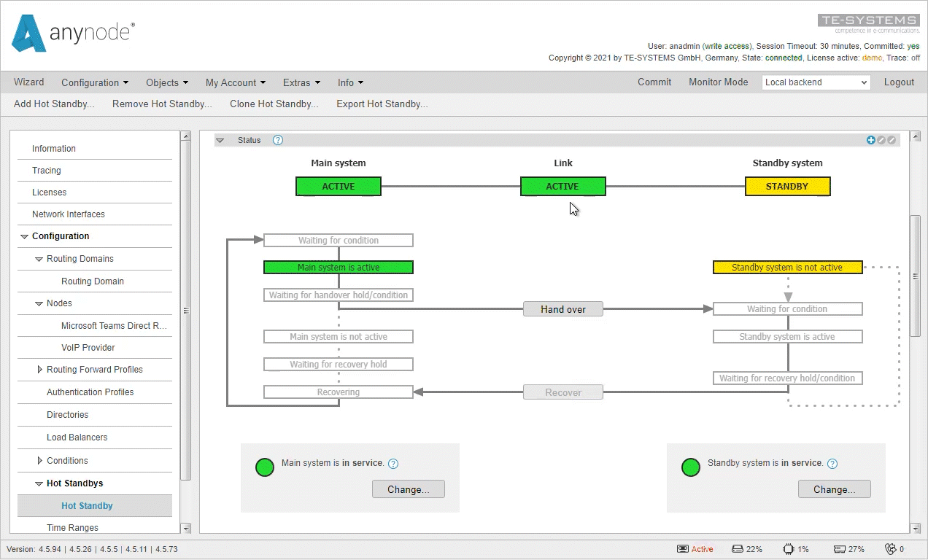
Task: Click the blue plus icon in the Status header
Action: coord(871,140)
